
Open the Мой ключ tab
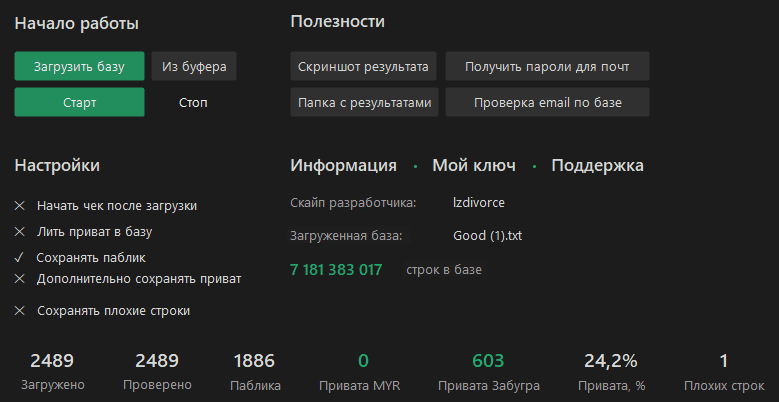click(474, 165)
